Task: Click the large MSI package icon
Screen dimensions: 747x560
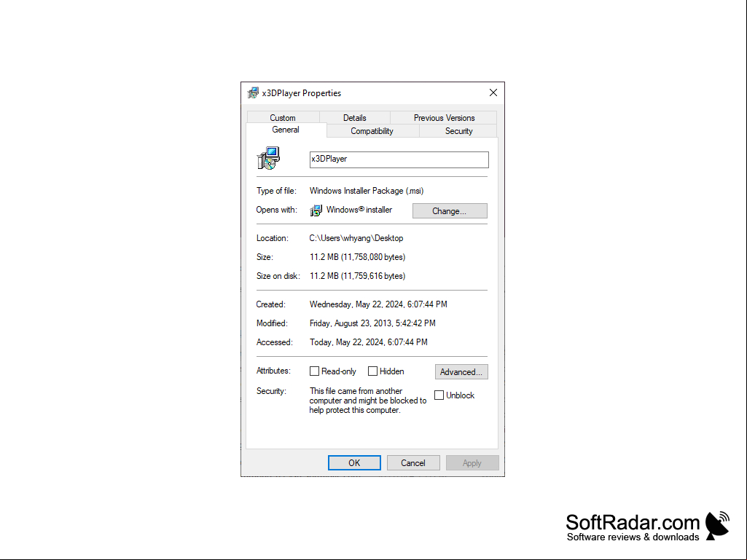Action: pos(269,158)
